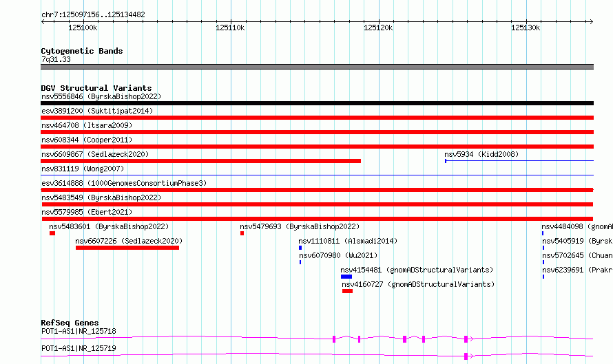
Task: Click the DGV Structural Variants track title
Action: (x=96, y=88)
